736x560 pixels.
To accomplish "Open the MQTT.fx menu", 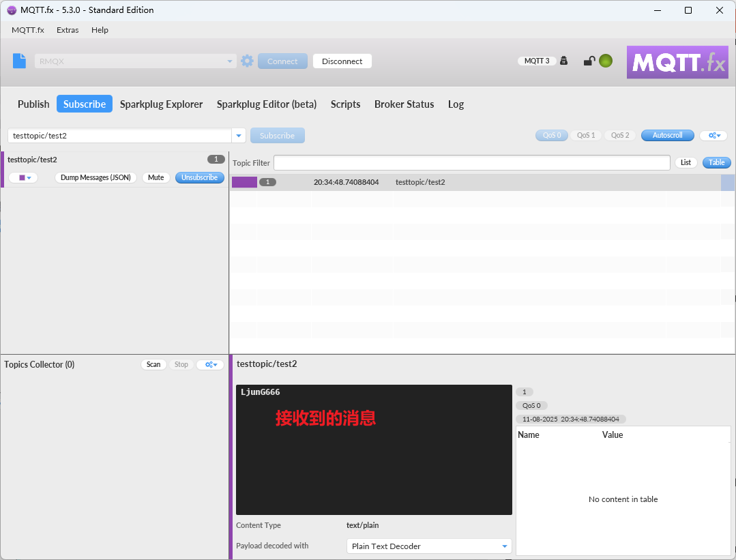I will [x=28, y=30].
